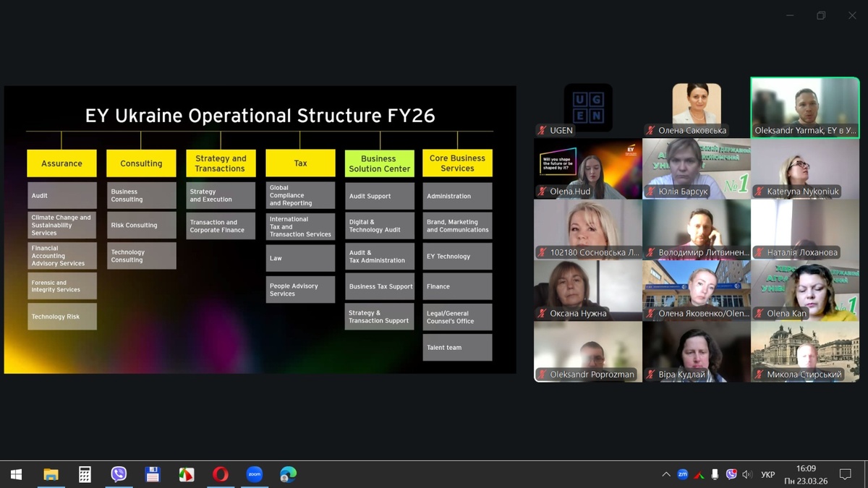Open File Explorer from the taskbar
868x488 pixels.
pyautogui.click(x=51, y=474)
